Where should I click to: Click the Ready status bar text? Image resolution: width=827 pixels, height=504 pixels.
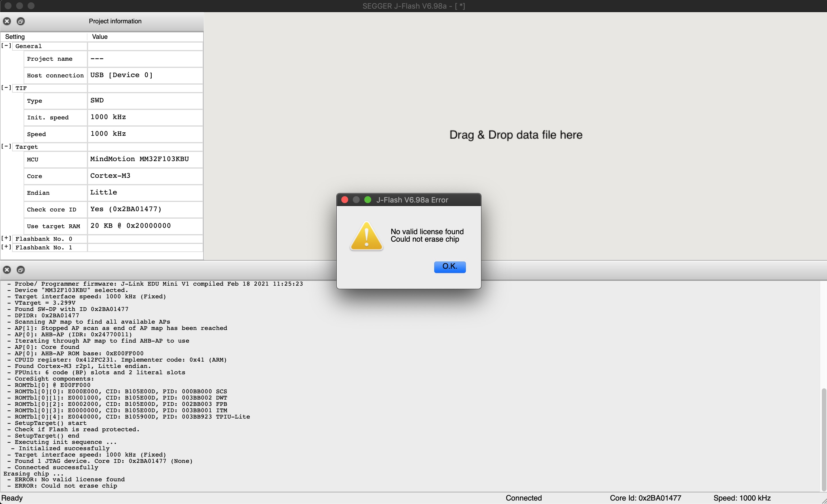click(12, 498)
